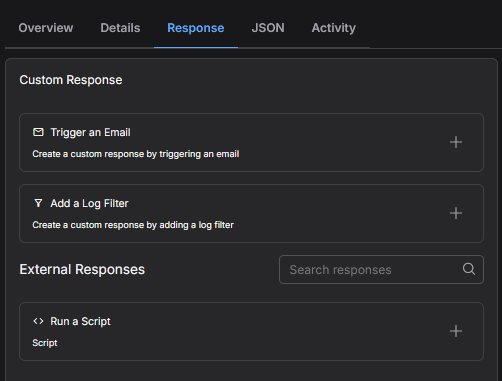
Task: Click the code brackets icon beside Run a Script
Action: point(38,321)
